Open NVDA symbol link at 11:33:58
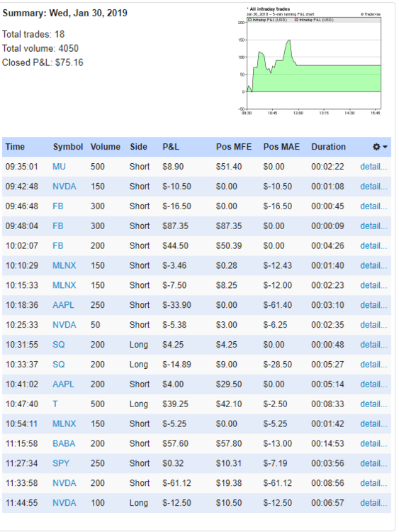This screenshot has height=532, width=399. (x=64, y=483)
